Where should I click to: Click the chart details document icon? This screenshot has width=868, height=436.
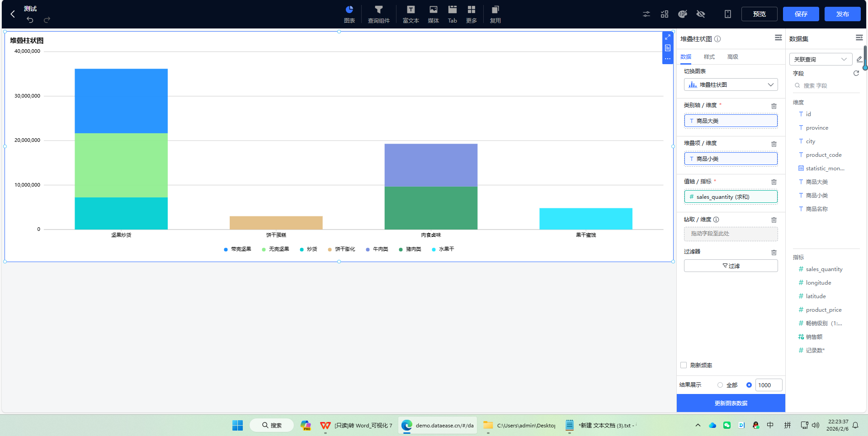pyautogui.click(x=668, y=48)
